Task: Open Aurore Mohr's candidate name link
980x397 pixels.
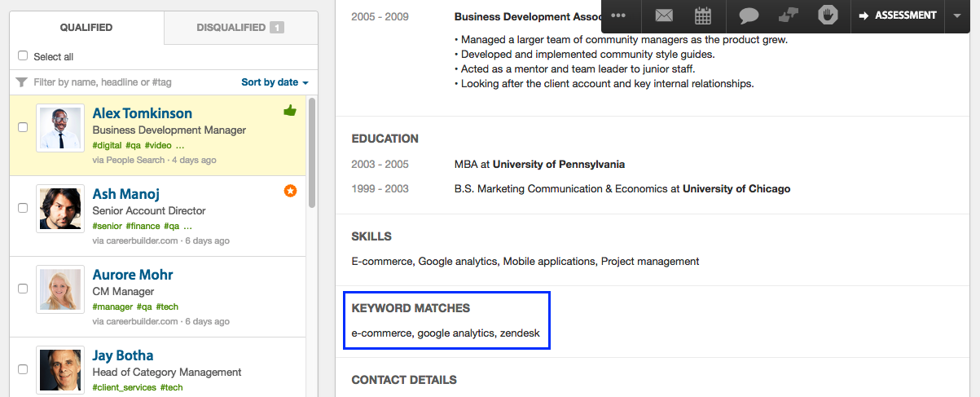Action: (133, 274)
